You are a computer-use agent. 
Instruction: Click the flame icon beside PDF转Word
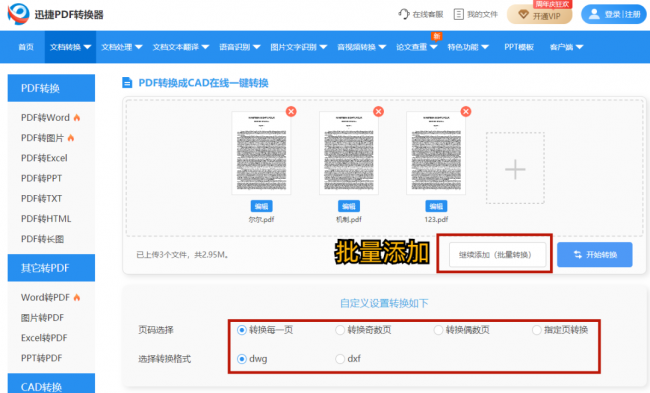[77, 118]
